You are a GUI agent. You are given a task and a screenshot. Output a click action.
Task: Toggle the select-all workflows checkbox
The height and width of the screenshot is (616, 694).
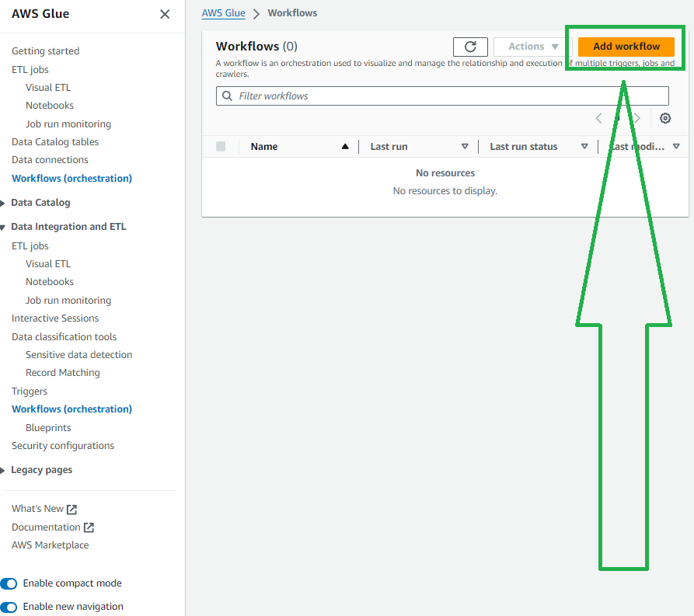pos(221,147)
